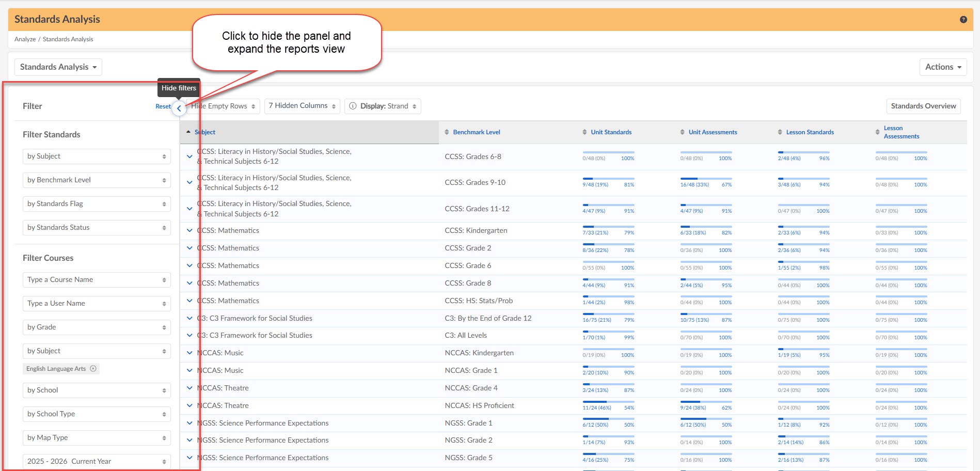This screenshot has height=471, width=980.
Task: Open the Standards Analysis dropdown menu
Action: [58, 67]
